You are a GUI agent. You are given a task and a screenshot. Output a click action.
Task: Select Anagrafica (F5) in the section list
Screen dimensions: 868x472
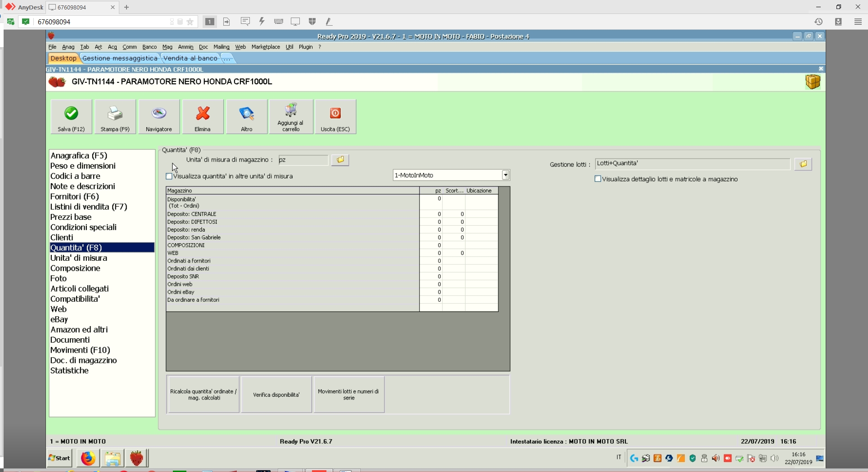pos(102,155)
